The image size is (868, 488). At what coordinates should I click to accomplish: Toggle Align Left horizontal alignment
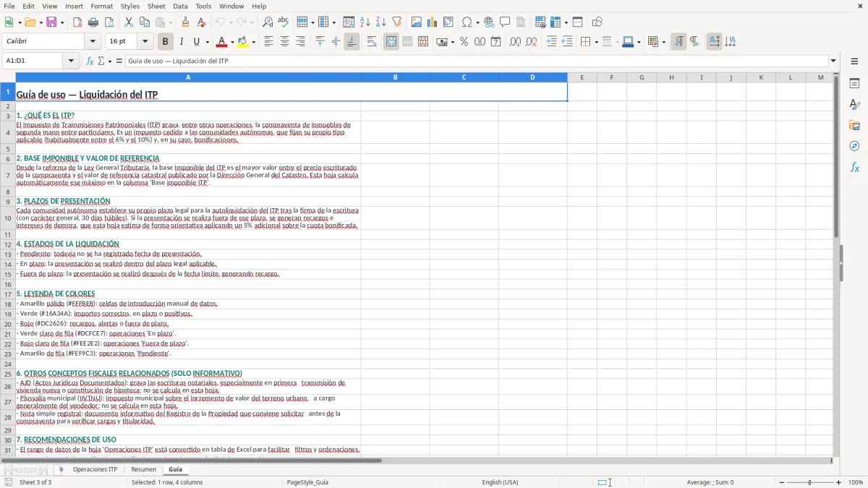click(x=268, y=42)
